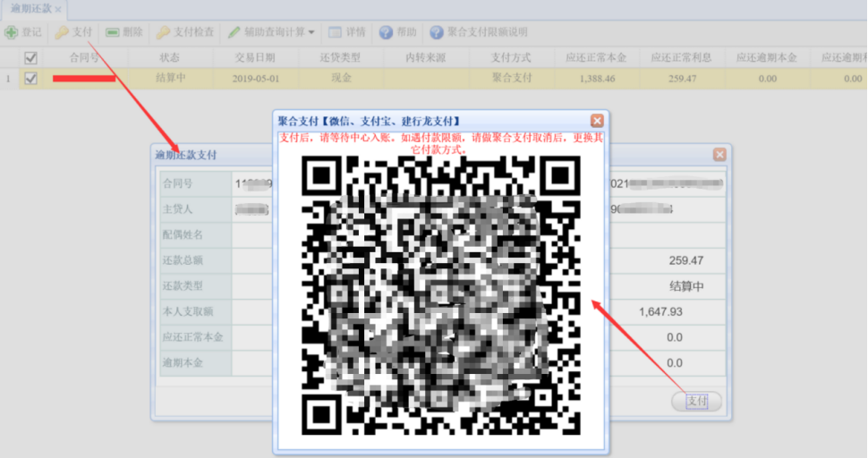Viewport: 868px width, 458px height.
Task: Click the 支付 pay toolbar button
Action: point(73,32)
